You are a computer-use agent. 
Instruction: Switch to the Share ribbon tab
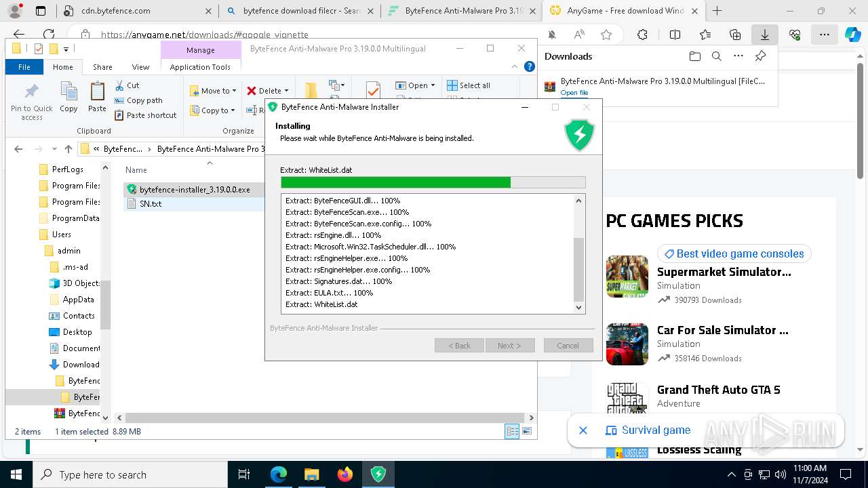click(x=102, y=67)
